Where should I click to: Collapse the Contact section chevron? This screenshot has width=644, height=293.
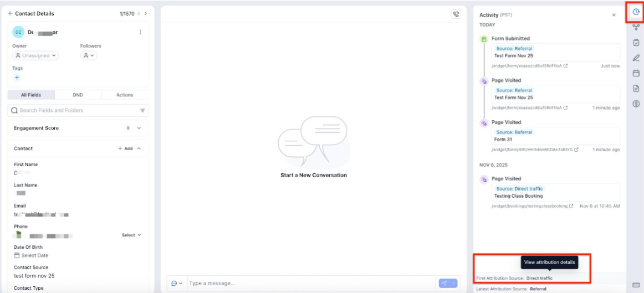coord(139,148)
